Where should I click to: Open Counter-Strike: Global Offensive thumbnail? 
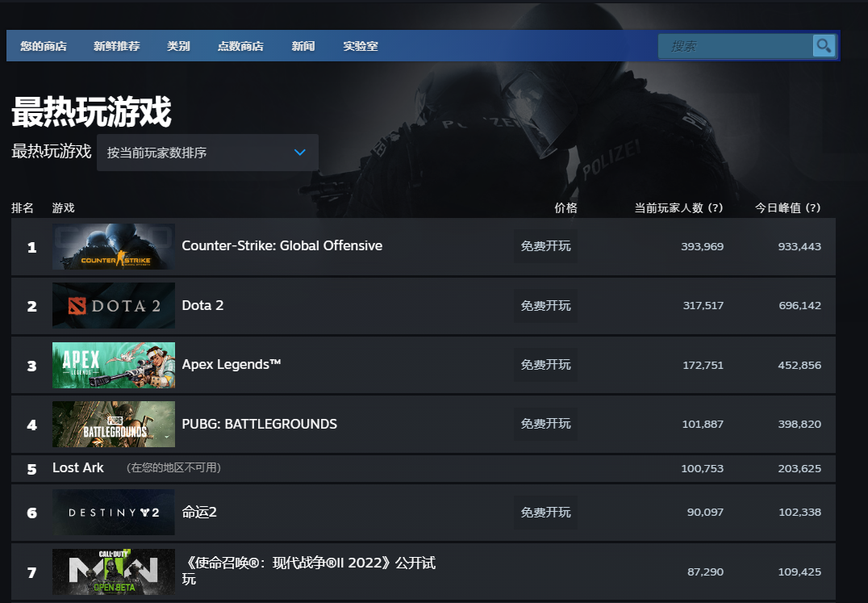(114, 246)
